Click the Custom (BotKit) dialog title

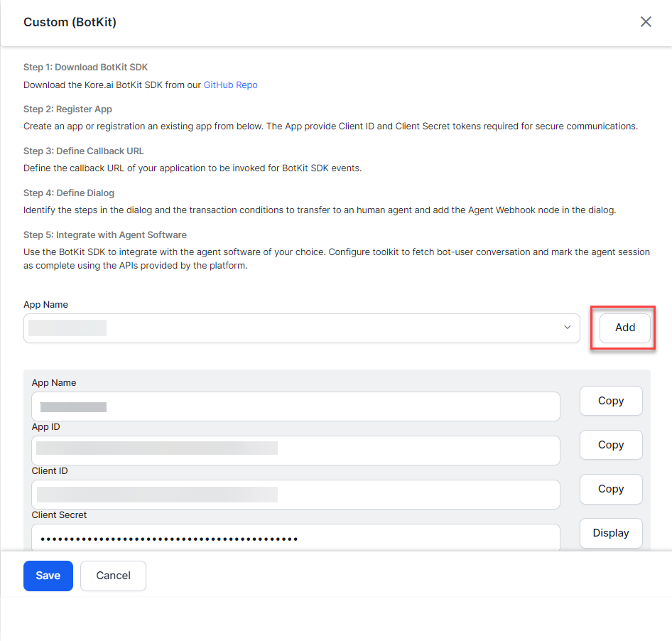70,23
